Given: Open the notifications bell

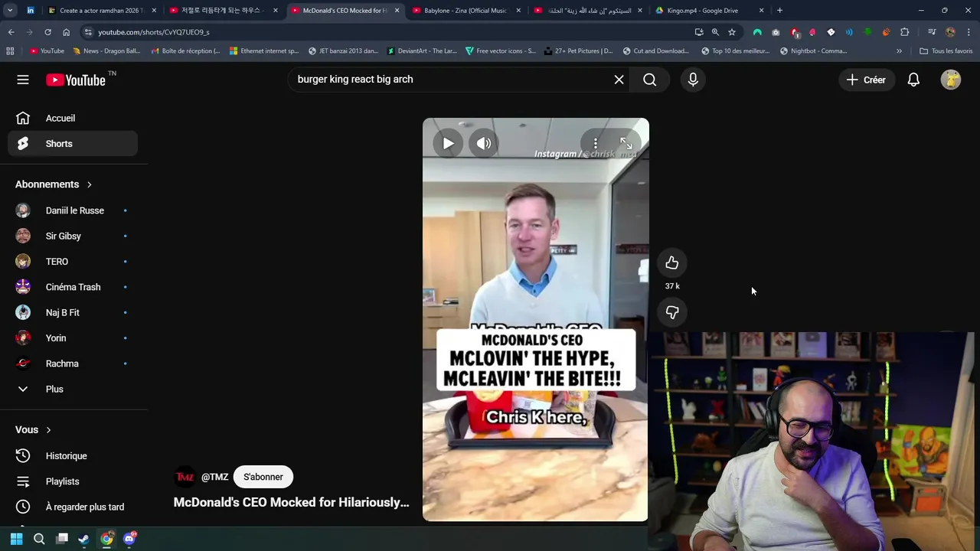Looking at the screenshot, I should pos(913,80).
